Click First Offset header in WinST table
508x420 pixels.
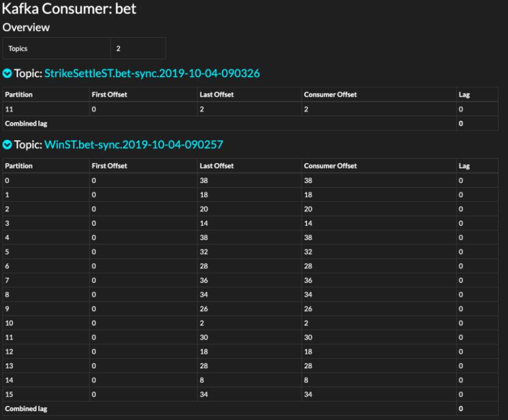coord(109,166)
